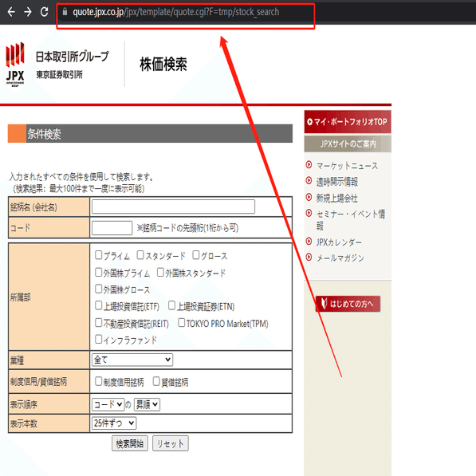Enable the グロース checkbox
Image resolution: width=476 pixels, height=476 pixels.
(196, 255)
